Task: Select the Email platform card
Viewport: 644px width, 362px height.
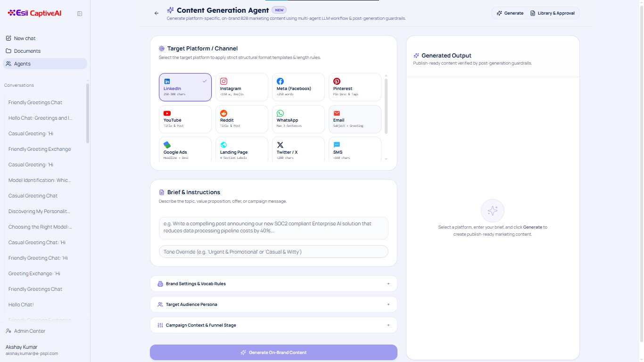Action: (x=355, y=119)
